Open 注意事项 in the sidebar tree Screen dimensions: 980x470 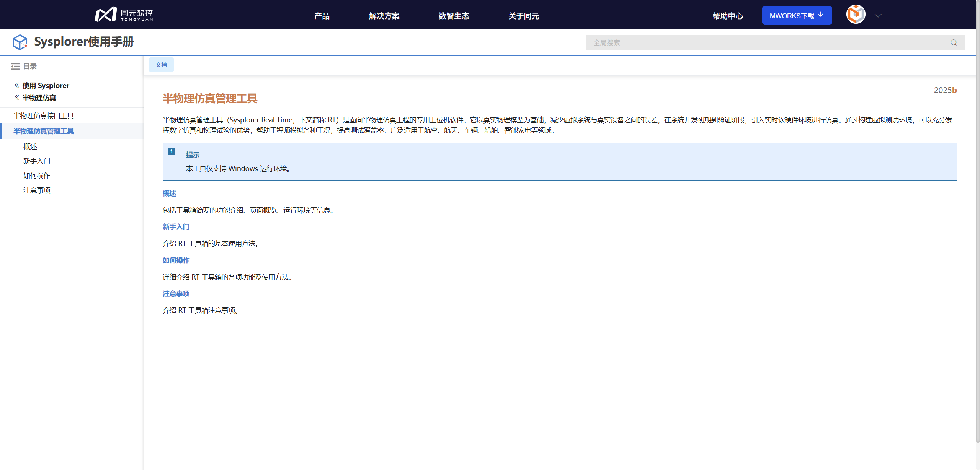pyautogui.click(x=37, y=190)
